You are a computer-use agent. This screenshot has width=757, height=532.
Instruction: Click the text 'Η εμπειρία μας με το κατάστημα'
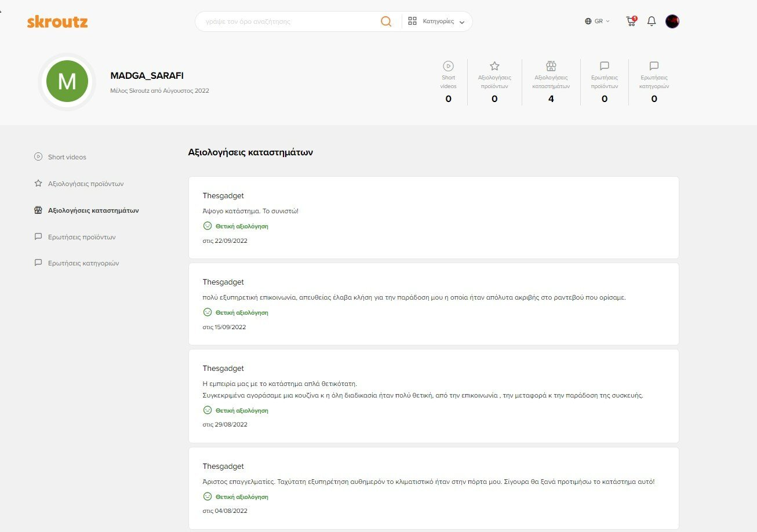click(x=280, y=384)
